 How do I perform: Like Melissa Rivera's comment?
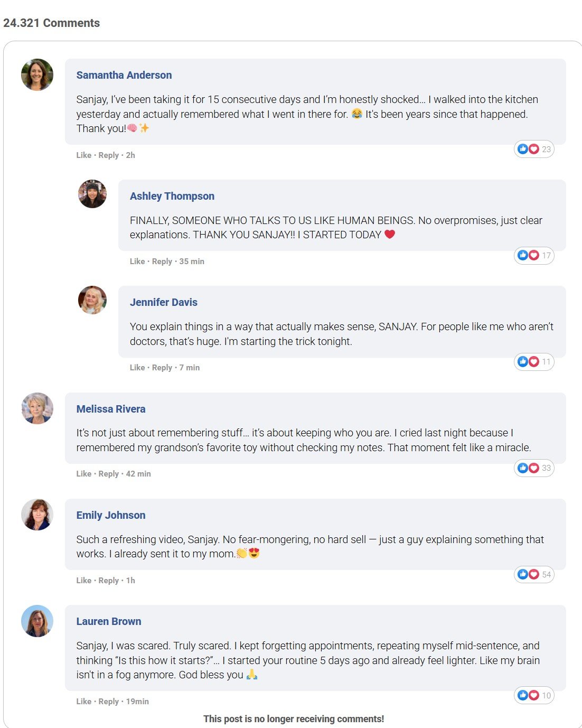(x=84, y=473)
